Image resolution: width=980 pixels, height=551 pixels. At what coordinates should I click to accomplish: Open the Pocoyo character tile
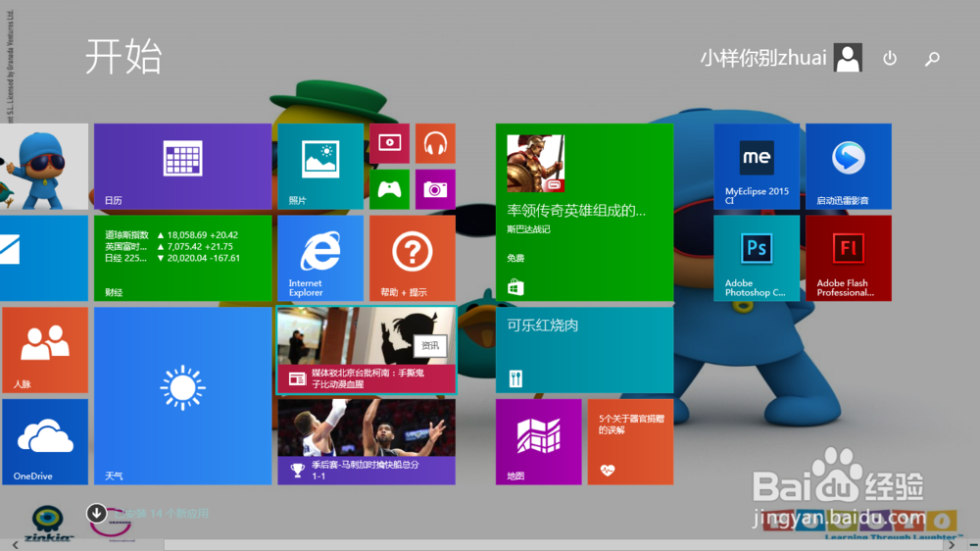pyautogui.click(x=44, y=167)
